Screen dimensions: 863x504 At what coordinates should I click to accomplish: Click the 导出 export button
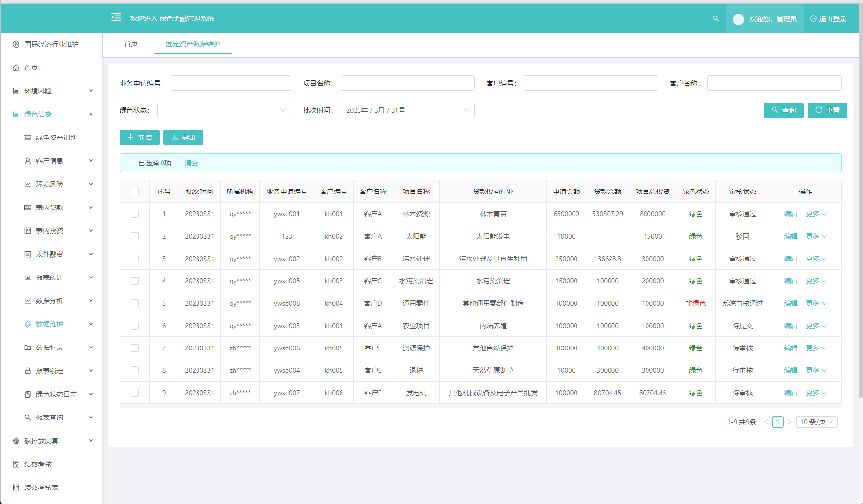tap(183, 138)
